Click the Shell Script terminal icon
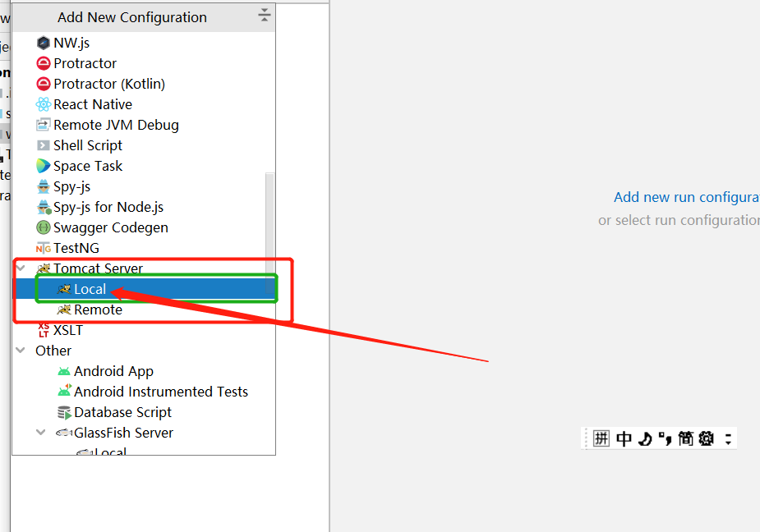760x532 pixels. point(44,145)
